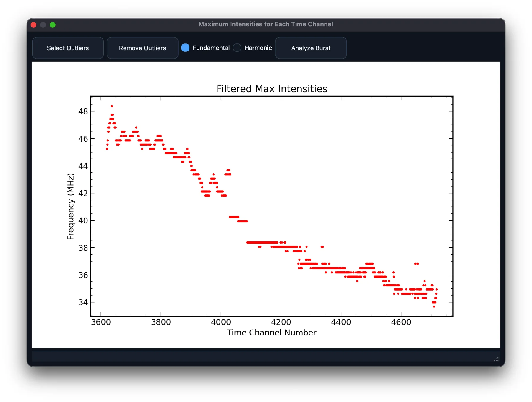The image size is (532, 402).
Task: Click the 4200 tick label on the x-axis
Action: pos(281,322)
